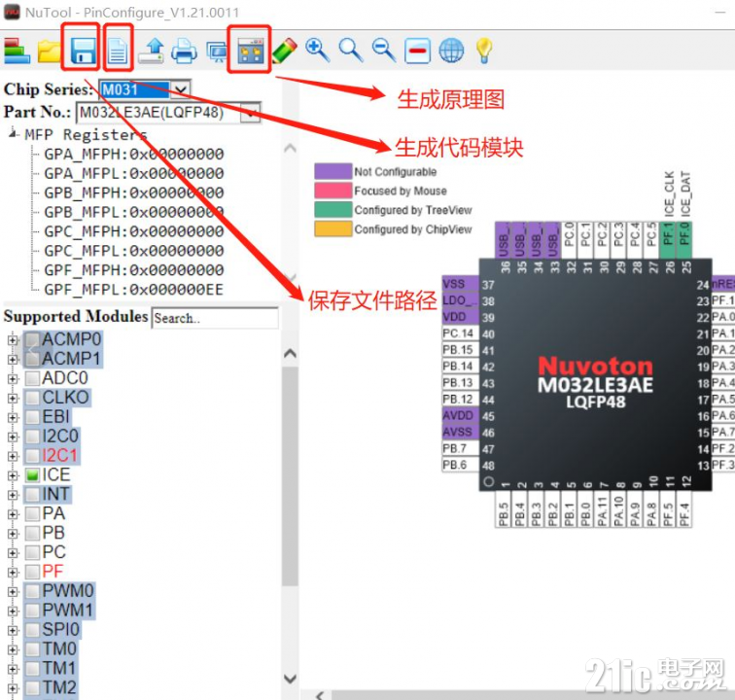Enable the TM0 module checkbox

pyautogui.click(x=32, y=649)
